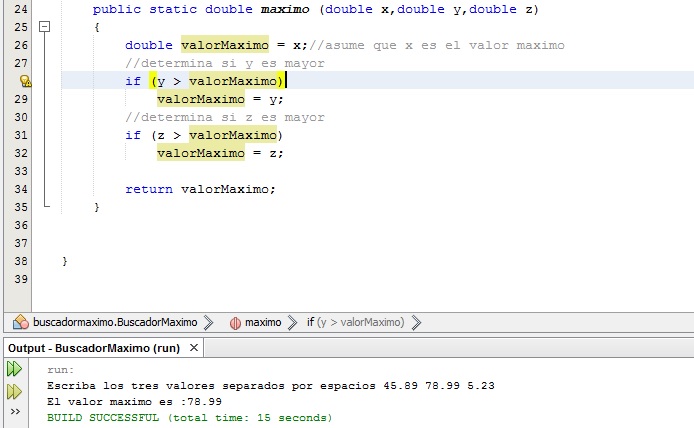Select the maximo method breadcrumb
The width and height of the screenshot is (694, 428).
(262, 322)
